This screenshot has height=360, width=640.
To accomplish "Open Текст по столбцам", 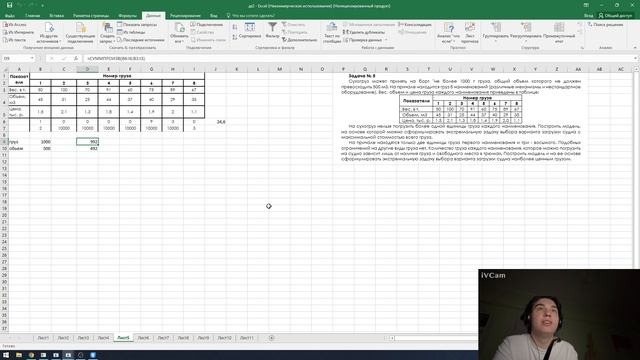I will click(332, 33).
